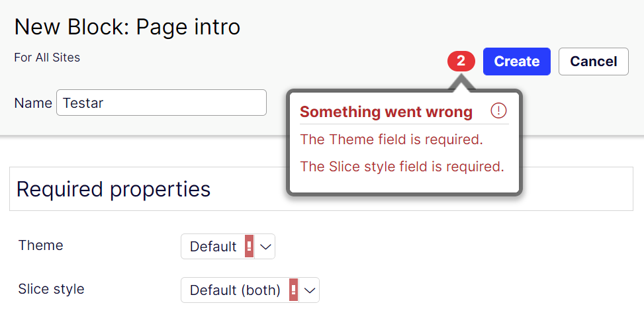
Task: Click the red error count badge
Action: [461, 62]
